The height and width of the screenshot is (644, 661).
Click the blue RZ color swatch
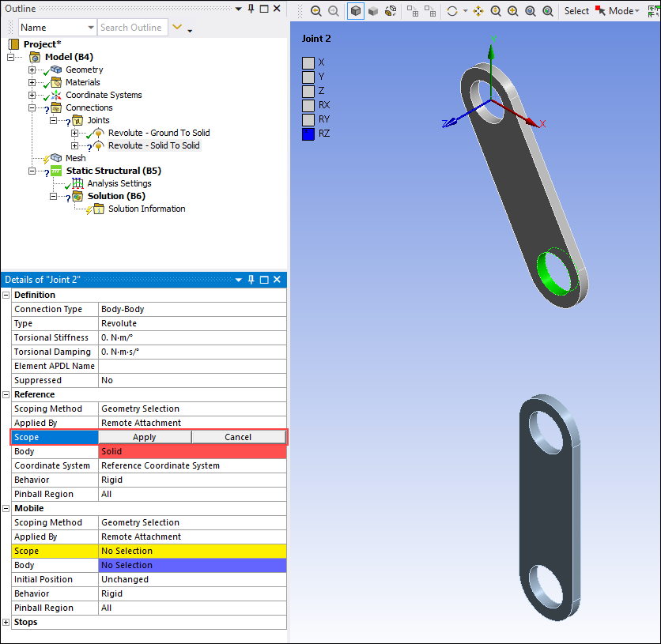(308, 134)
